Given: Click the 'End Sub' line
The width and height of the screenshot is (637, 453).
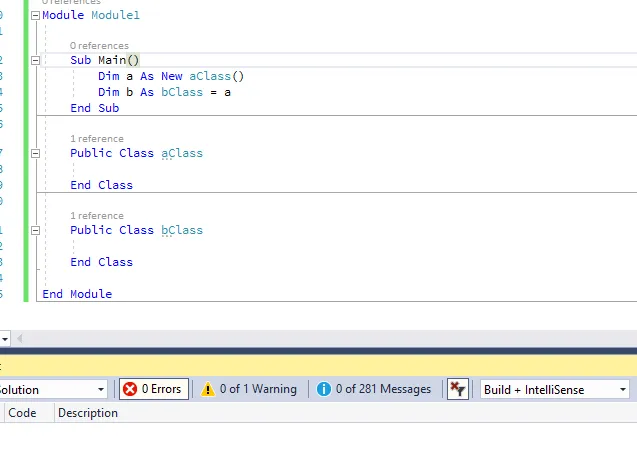Looking at the screenshot, I should 95,108.
